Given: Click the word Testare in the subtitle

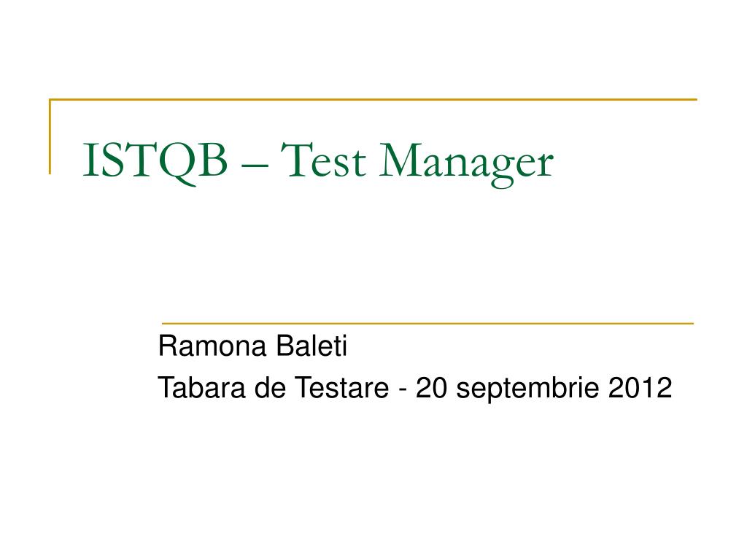Looking at the screenshot, I should click(342, 388).
